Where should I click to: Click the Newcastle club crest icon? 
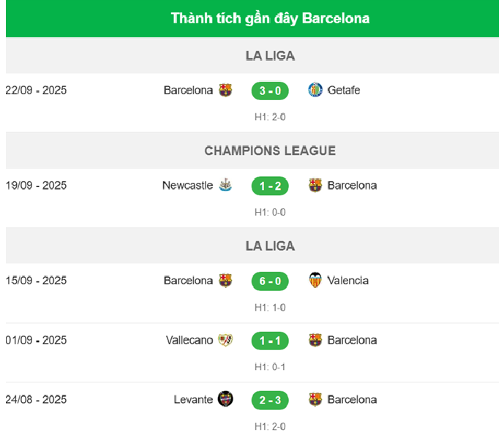click(225, 186)
